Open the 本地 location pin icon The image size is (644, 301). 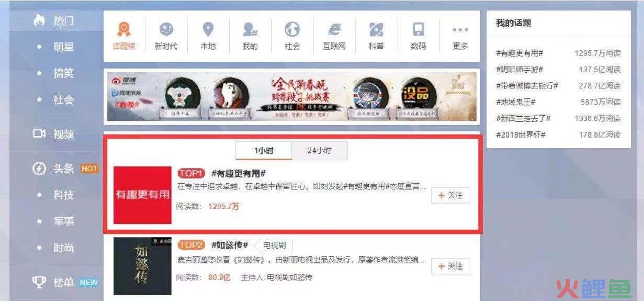coord(208,36)
